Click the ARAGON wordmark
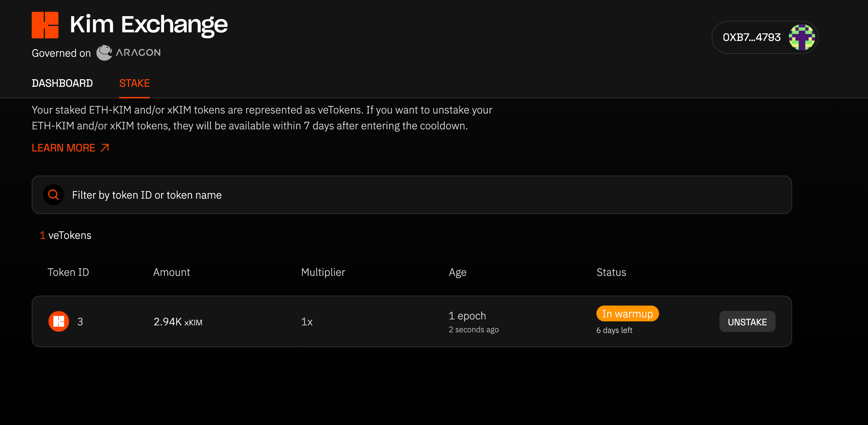 [x=138, y=52]
